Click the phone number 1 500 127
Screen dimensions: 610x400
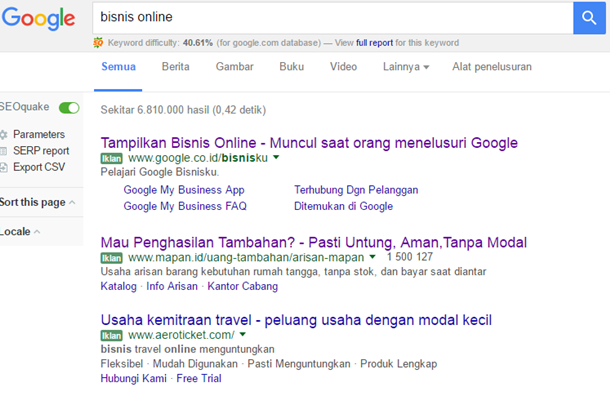[x=410, y=257]
